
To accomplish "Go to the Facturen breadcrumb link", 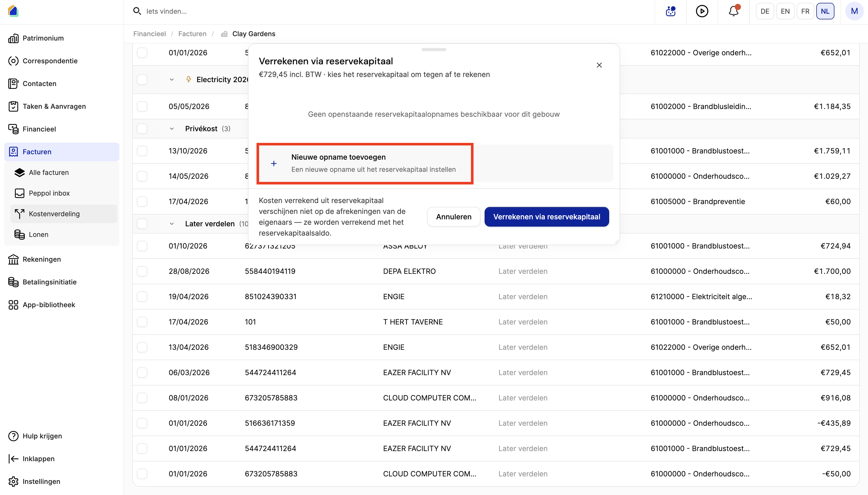I will click(x=192, y=34).
